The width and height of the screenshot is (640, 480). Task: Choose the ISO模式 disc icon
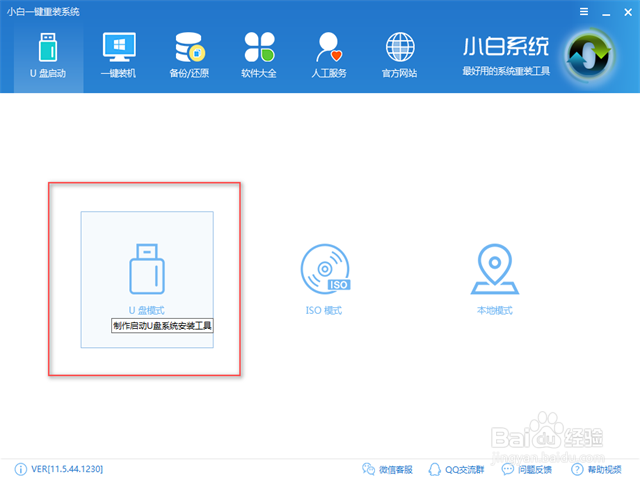325,269
